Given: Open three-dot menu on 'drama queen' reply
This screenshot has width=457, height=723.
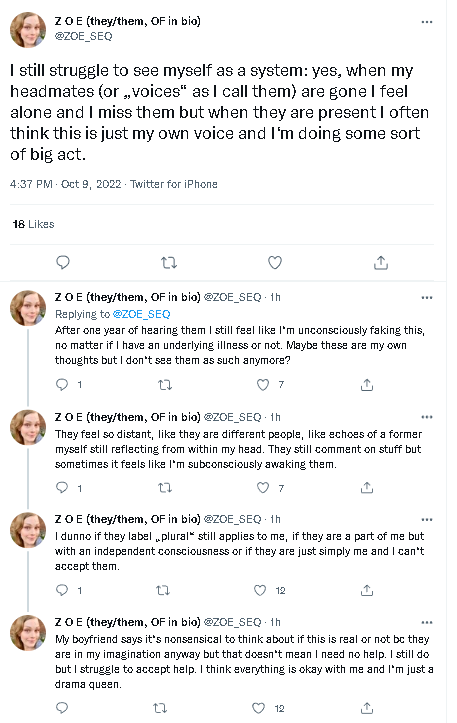Looking at the screenshot, I should (x=427, y=622).
